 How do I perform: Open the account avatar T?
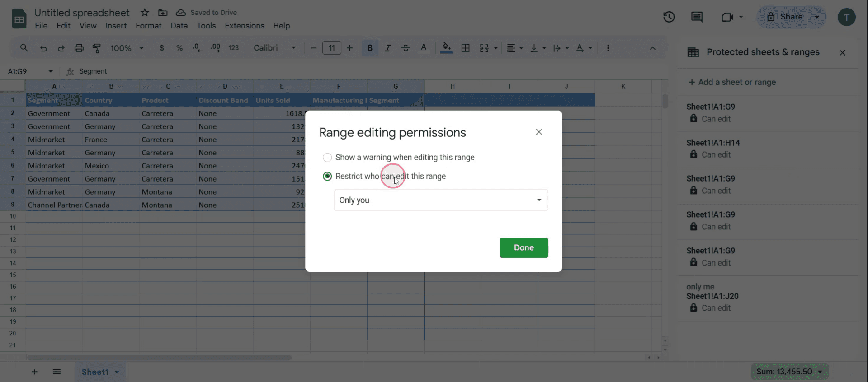846,17
